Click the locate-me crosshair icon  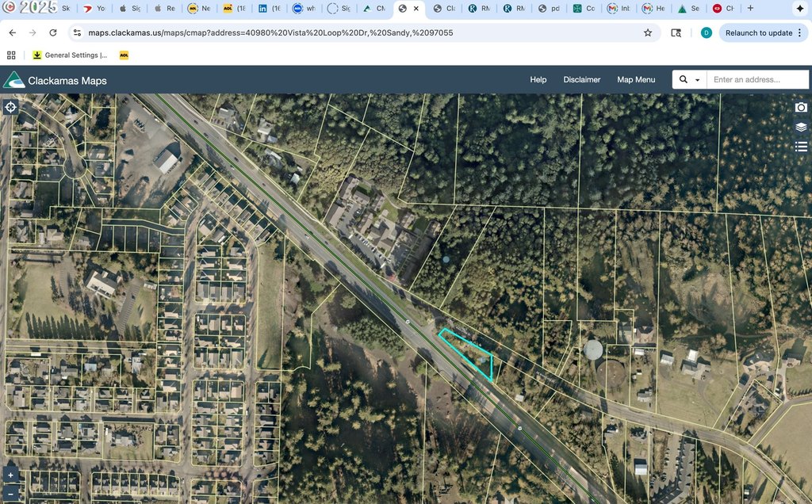coord(11,107)
